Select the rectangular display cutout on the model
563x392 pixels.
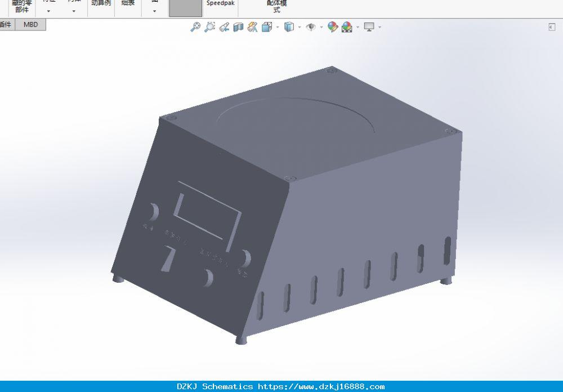pos(208,216)
